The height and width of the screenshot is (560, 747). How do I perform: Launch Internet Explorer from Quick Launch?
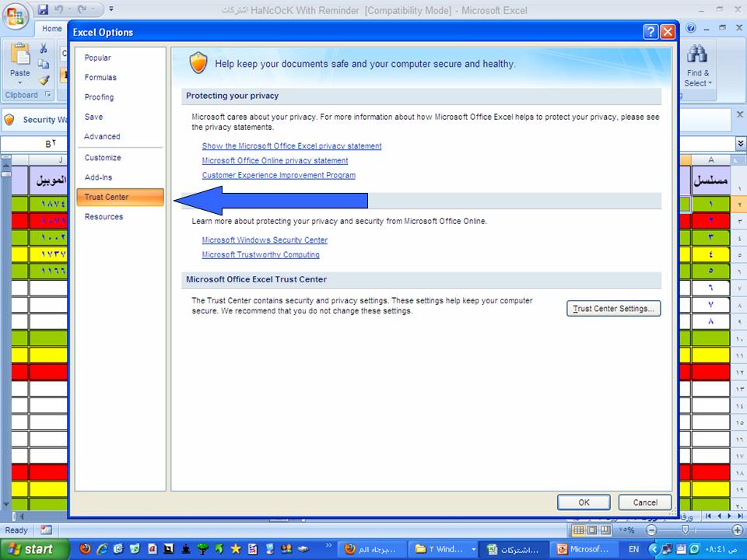[x=102, y=549]
